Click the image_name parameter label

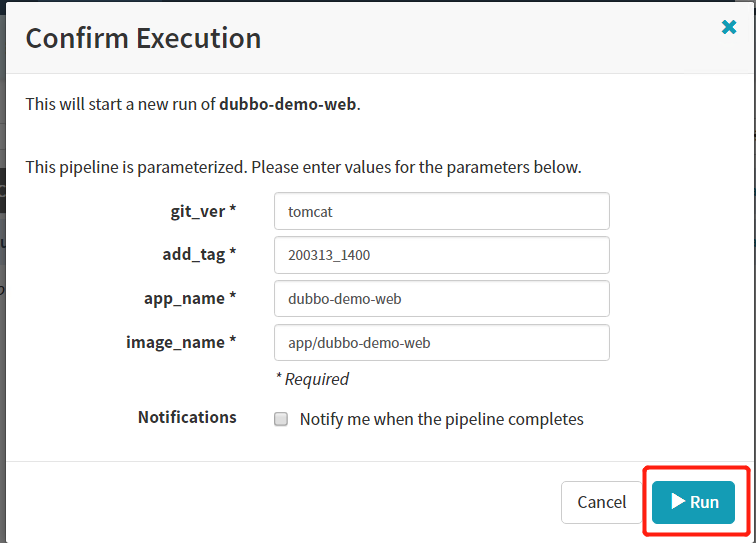coord(181,342)
